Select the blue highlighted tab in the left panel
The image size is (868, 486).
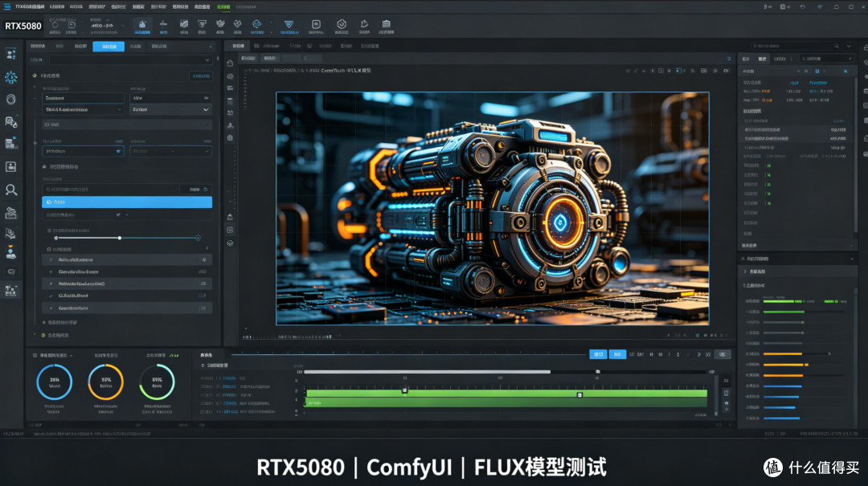(108, 47)
